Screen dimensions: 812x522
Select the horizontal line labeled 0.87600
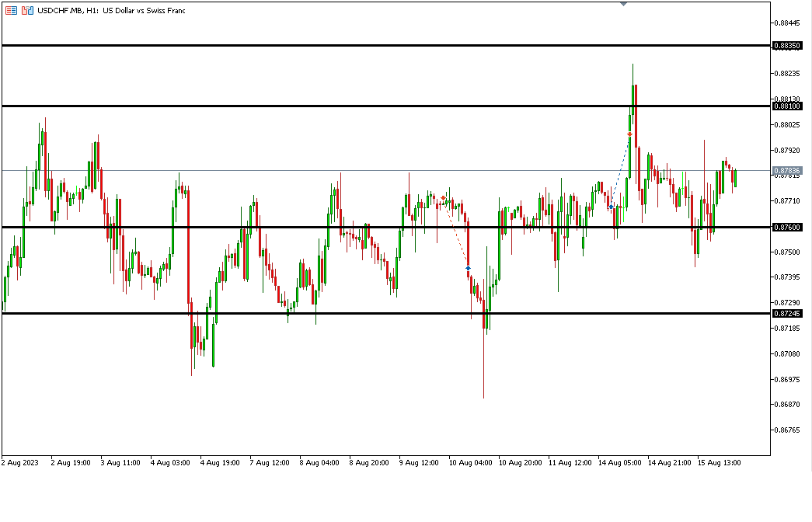pos(386,227)
